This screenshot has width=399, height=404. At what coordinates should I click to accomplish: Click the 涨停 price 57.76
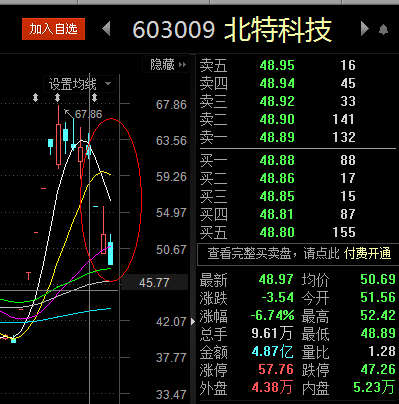[x=276, y=369]
